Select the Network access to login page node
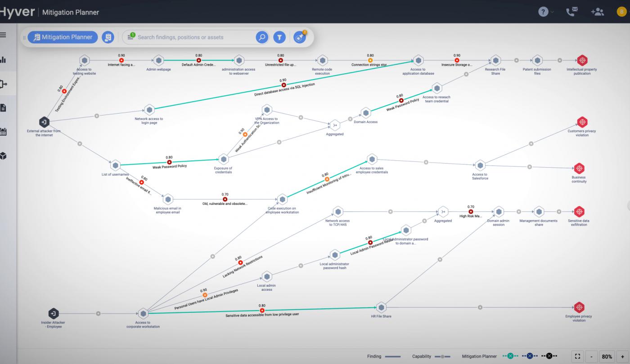Viewport: 630px width, 364px height. tap(149, 110)
